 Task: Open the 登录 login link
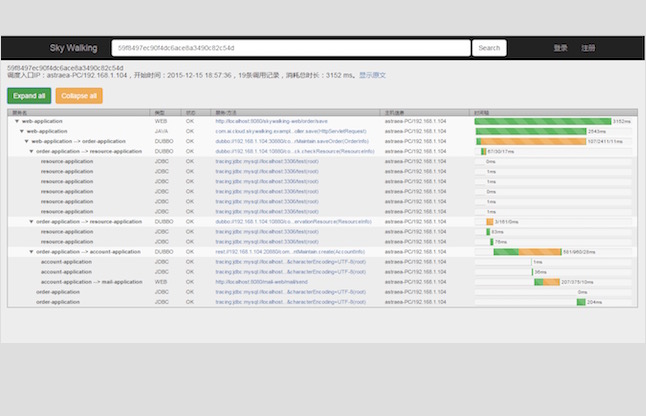[x=560, y=48]
